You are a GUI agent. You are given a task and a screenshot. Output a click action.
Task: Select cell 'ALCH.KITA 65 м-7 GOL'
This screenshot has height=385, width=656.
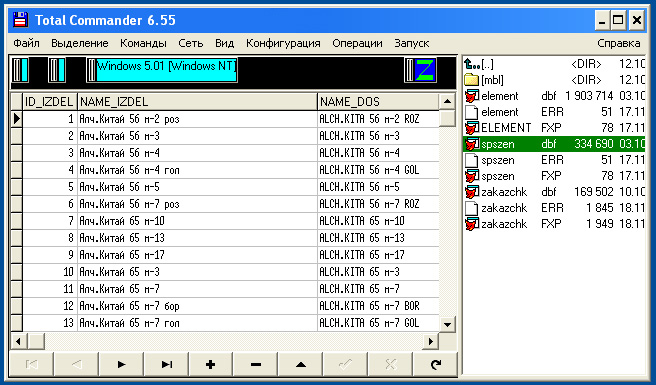click(x=378, y=323)
